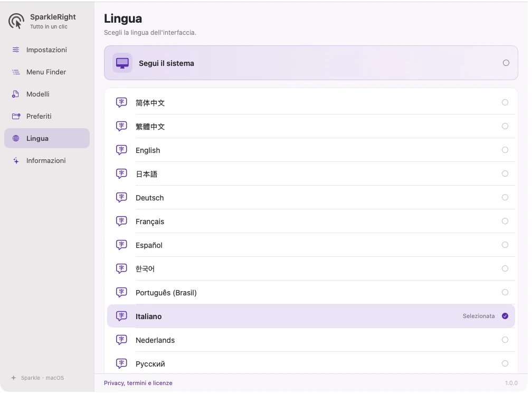This screenshot has height=394, width=532.
Task: Select the Русский radio button
Action: tap(505, 363)
